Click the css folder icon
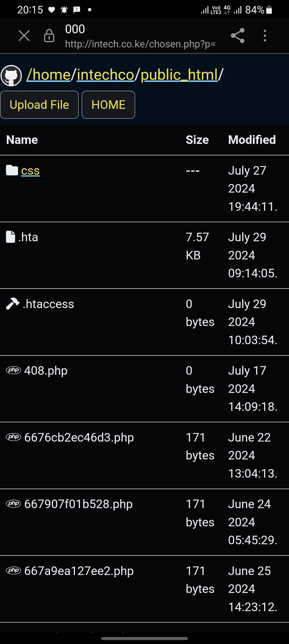Screen dimensions: 289x644 point(12,170)
